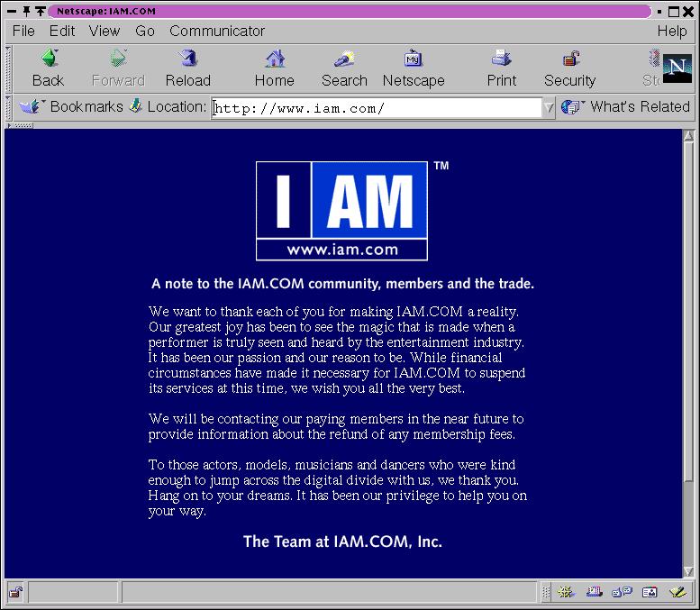Click the component bar grip handle
The height and width of the screenshot is (610, 700).
(x=546, y=593)
